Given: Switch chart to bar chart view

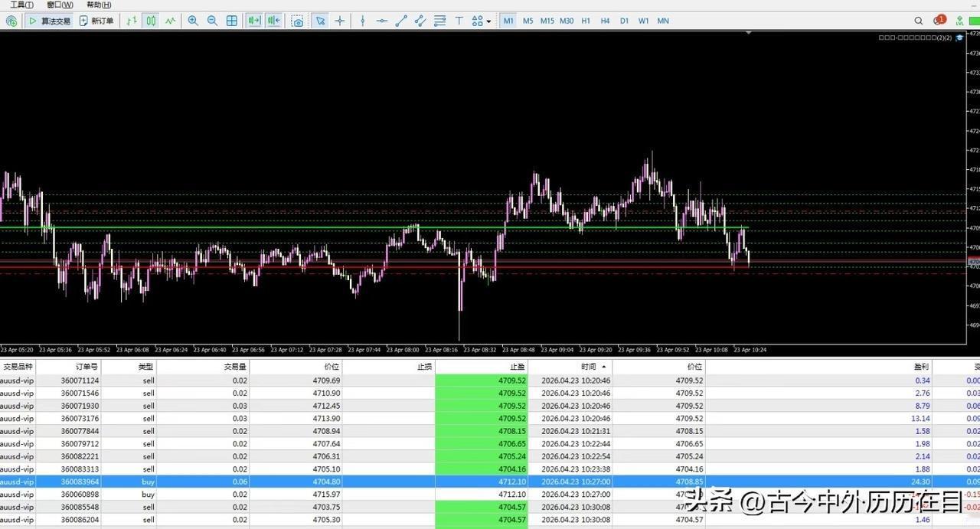Looking at the screenshot, I should (132, 21).
